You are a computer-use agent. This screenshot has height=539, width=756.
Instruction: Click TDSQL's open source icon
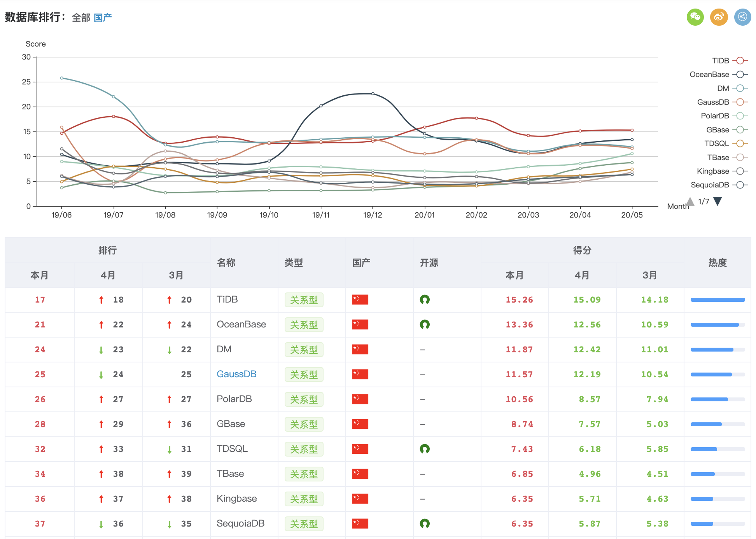tap(424, 449)
